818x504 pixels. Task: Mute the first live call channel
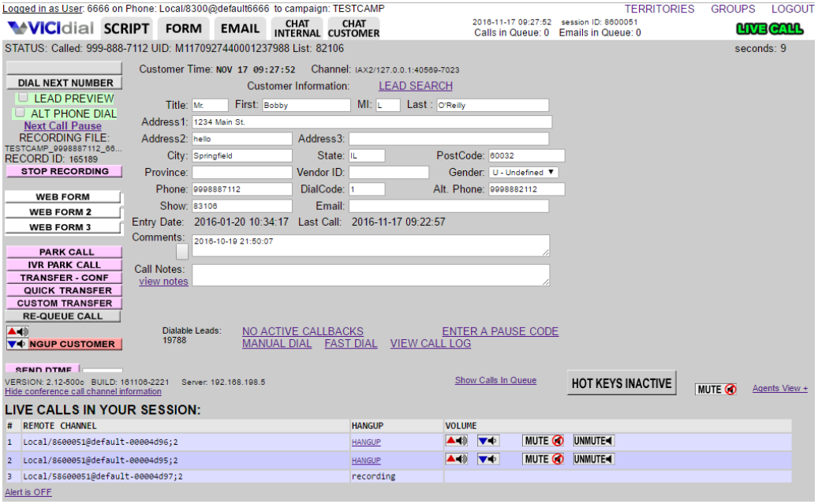pyautogui.click(x=543, y=440)
